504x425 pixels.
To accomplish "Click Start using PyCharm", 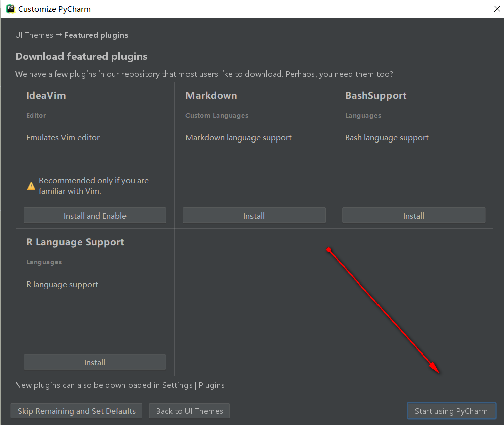I will pyautogui.click(x=451, y=411).
